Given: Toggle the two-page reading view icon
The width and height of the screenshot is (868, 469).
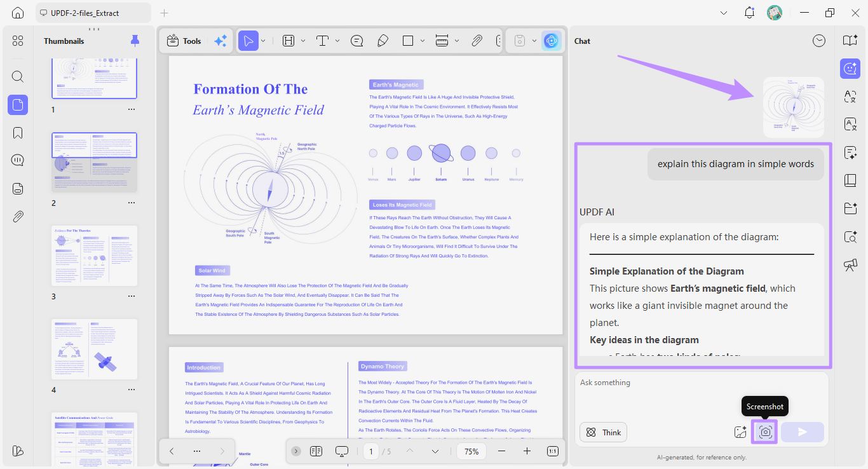Looking at the screenshot, I should pyautogui.click(x=316, y=451).
